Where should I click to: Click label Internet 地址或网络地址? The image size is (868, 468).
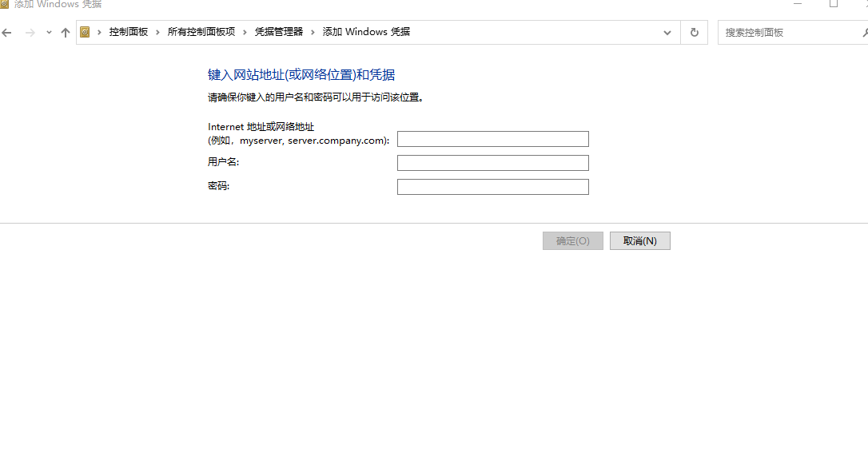tap(261, 127)
